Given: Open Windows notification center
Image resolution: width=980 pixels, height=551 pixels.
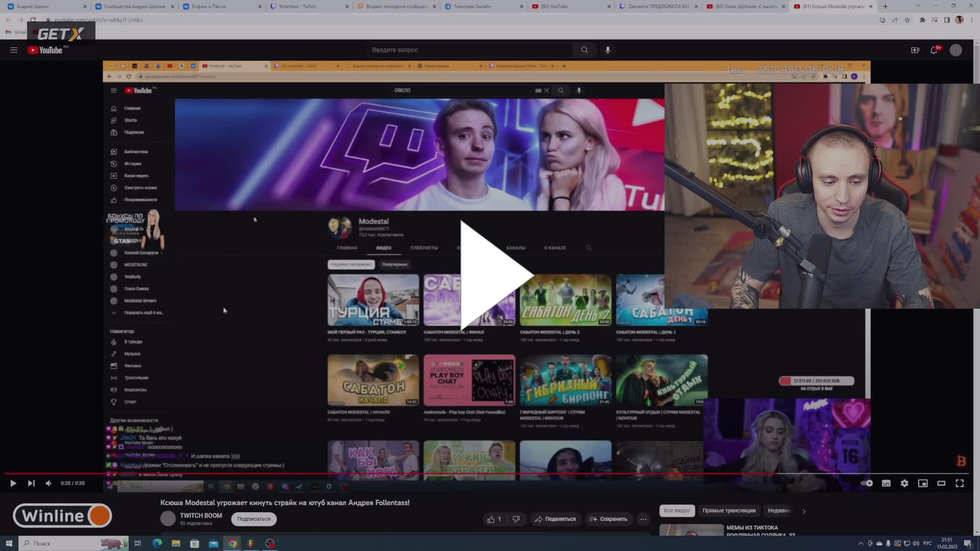Looking at the screenshot, I should click(968, 543).
